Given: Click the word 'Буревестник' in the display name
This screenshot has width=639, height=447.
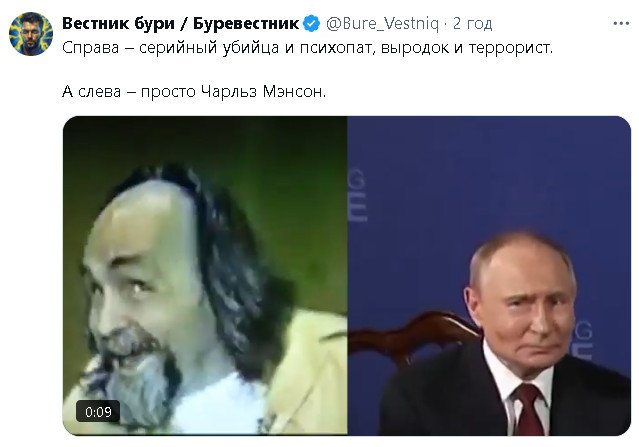Looking at the screenshot, I should (246, 24).
